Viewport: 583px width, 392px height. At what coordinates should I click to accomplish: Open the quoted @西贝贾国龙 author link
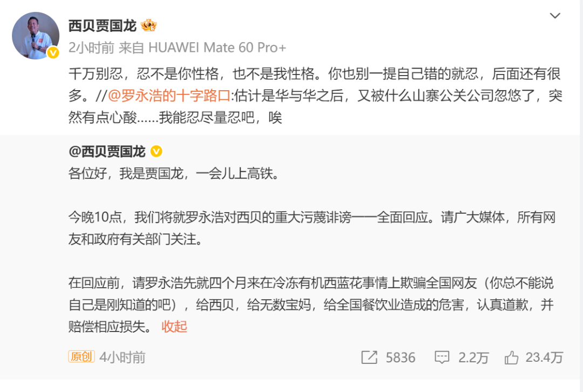(x=107, y=151)
